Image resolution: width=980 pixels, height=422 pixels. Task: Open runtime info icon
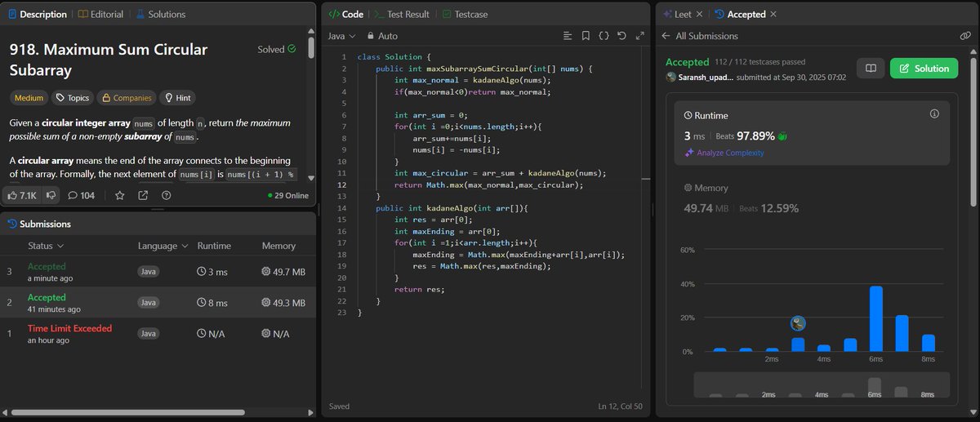coord(934,114)
